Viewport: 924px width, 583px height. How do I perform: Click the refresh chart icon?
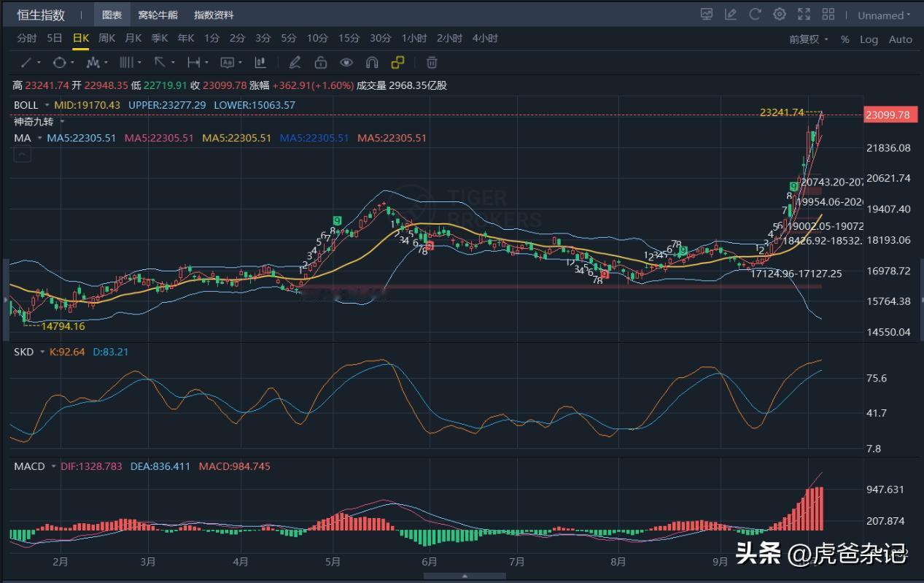(x=755, y=14)
